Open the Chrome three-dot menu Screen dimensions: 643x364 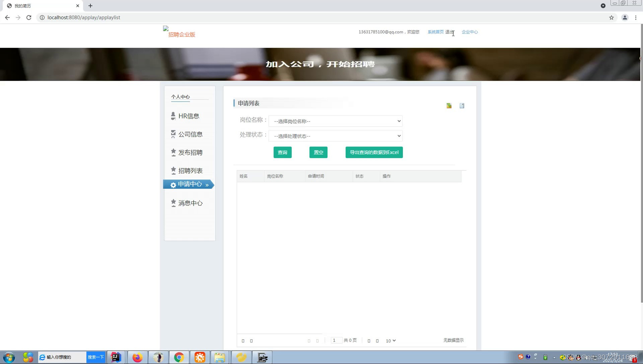tap(636, 17)
